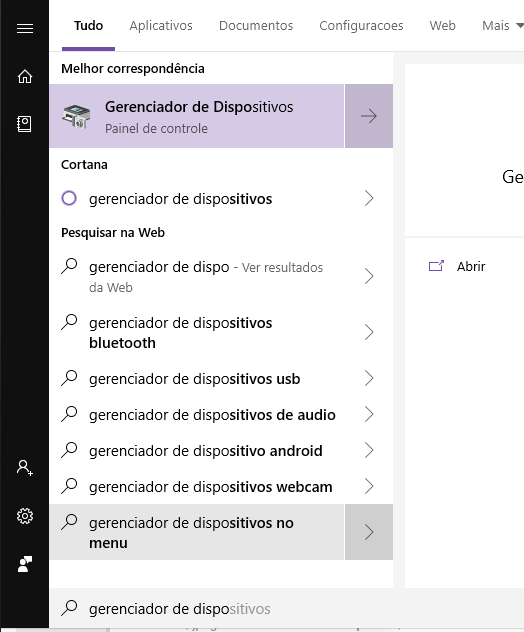Expand chevron for Cortana suggestion
The image size is (524, 632).
click(x=369, y=198)
